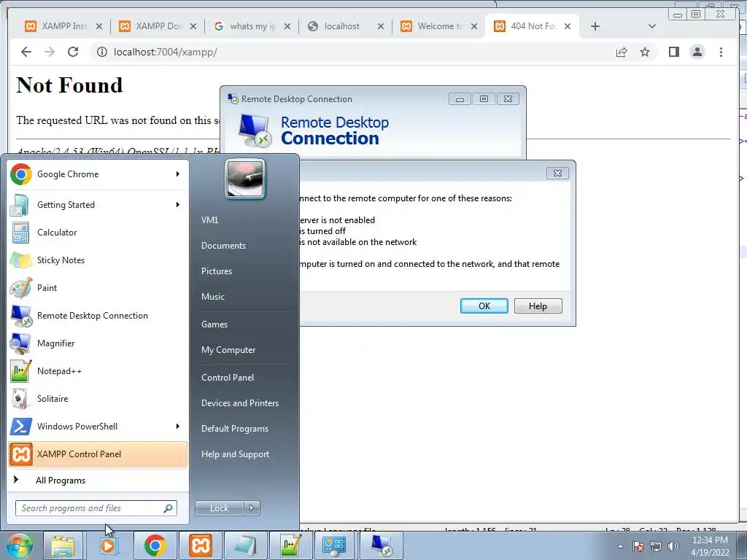Switch to Remote Desktop taskbar icon
747x560 pixels.
[381, 545]
